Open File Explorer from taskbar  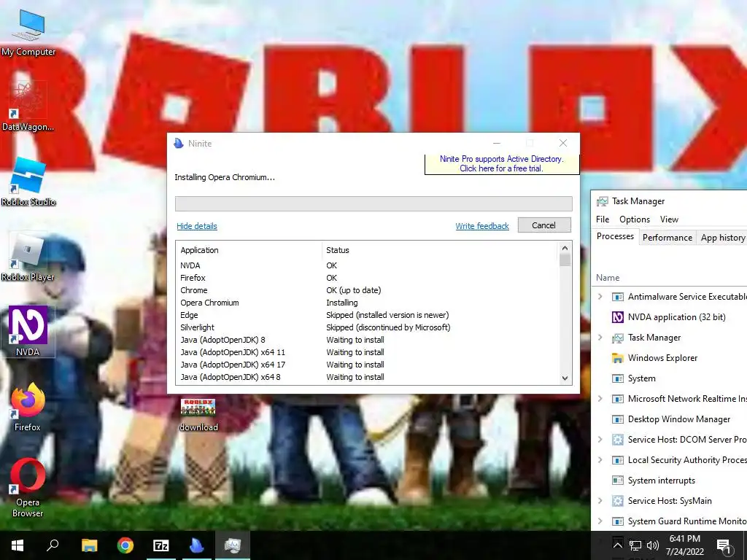coord(89,545)
